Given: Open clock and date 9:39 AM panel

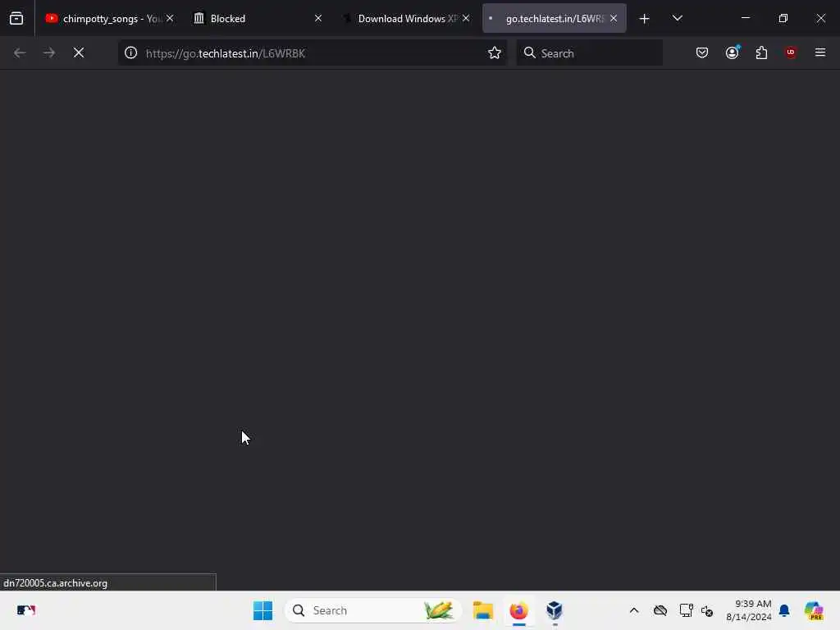Looking at the screenshot, I should (x=748, y=610).
